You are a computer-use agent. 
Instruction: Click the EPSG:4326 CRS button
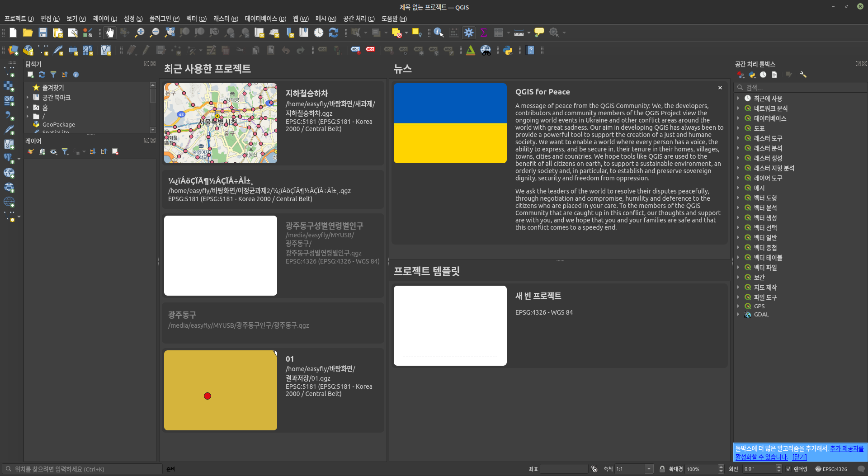tap(831, 469)
